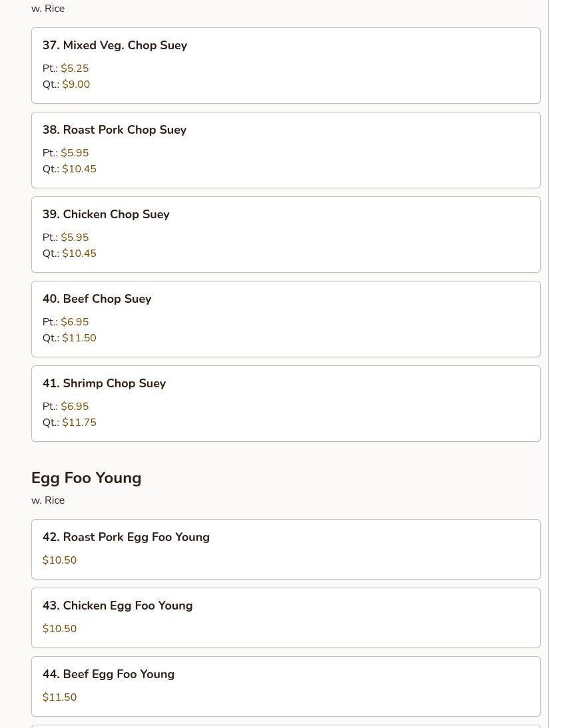Select 40. Beef Chop Suey
This screenshot has height=728, width=562.
click(x=286, y=319)
